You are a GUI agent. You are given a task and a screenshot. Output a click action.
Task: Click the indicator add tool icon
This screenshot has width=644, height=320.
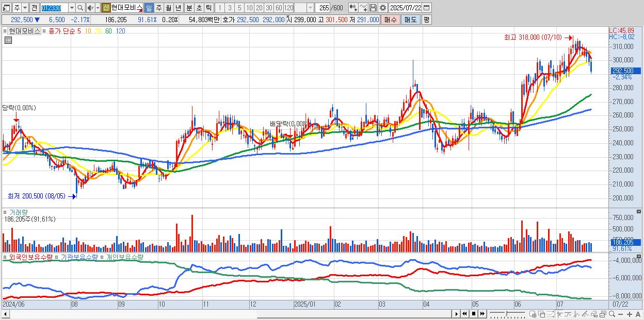(x=353, y=8)
